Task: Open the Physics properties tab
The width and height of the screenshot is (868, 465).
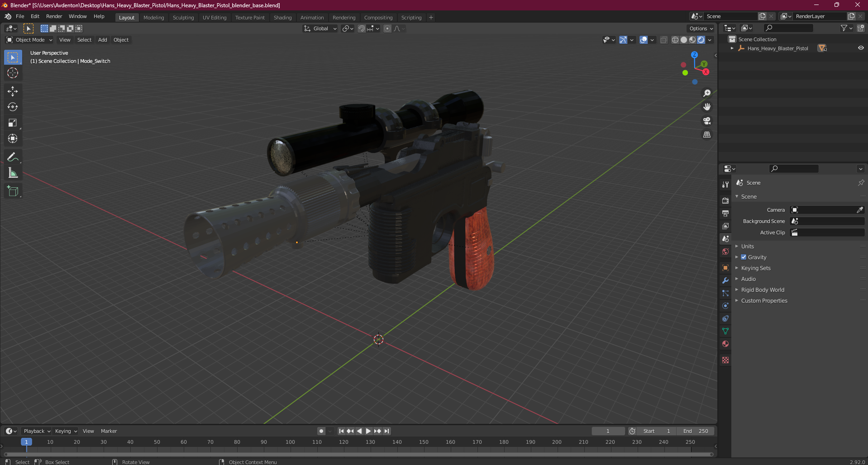Action: pos(725,306)
